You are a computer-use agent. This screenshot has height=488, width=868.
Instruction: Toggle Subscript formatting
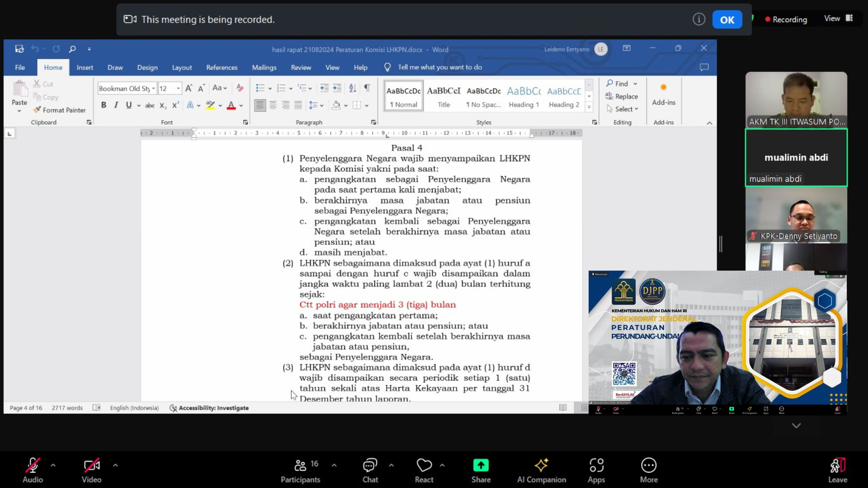pyautogui.click(x=163, y=105)
